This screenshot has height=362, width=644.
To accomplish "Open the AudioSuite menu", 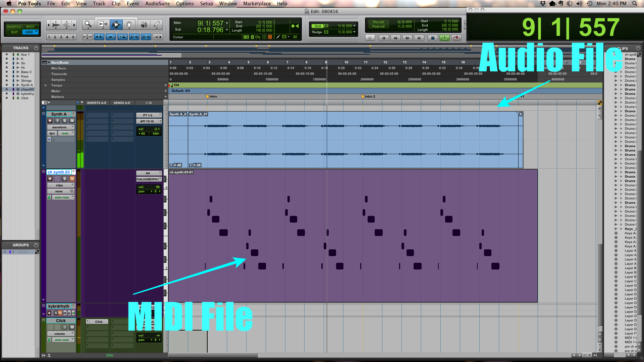I will click(x=157, y=3).
